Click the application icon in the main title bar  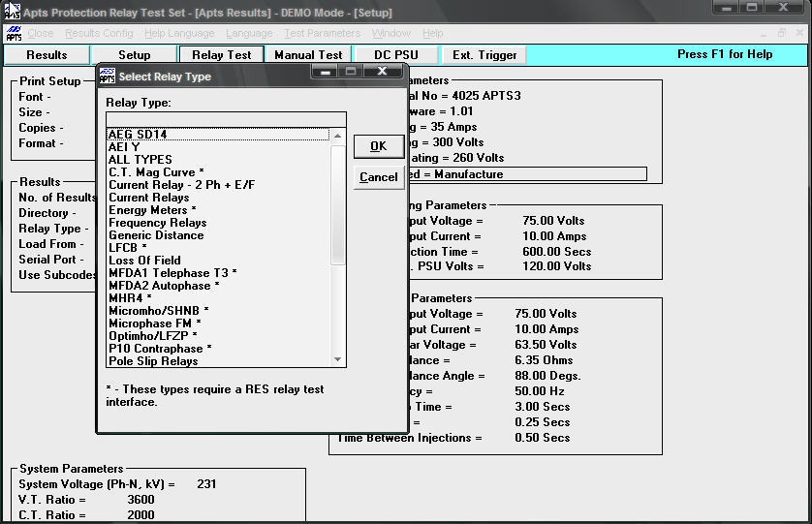[x=13, y=12]
